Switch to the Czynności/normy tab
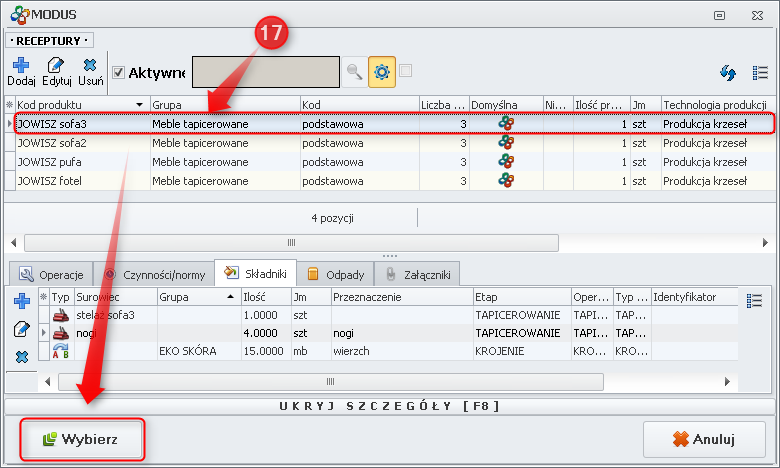Viewport: 780px width, 468px height. pyautogui.click(x=154, y=275)
